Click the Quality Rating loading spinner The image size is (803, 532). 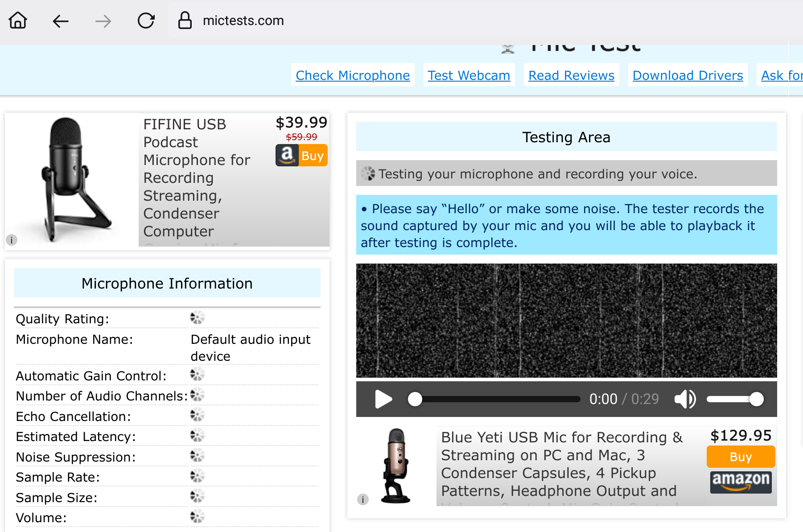(197, 318)
